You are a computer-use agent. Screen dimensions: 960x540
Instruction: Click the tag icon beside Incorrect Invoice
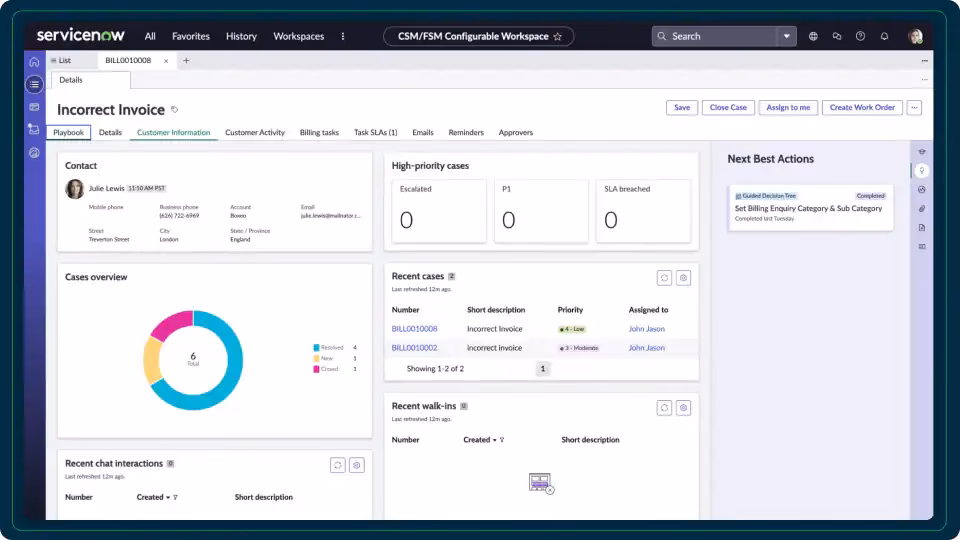pyautogui.click(x=174, y=110)
